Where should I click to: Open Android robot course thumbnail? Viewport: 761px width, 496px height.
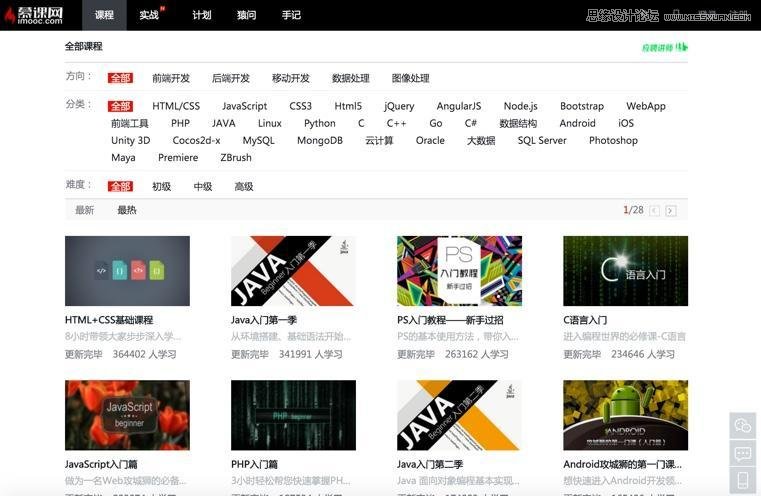(x=626, y=415)
